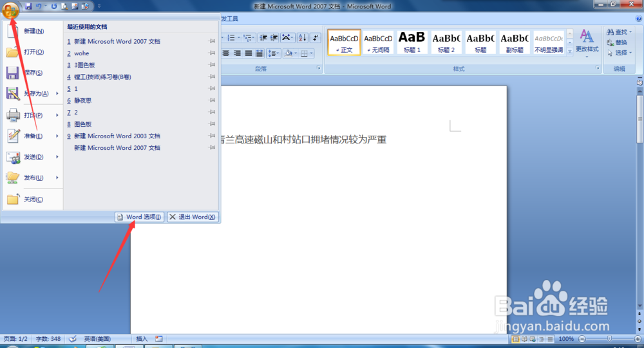Apply the 正文 normal style

click(x=344, y=42)
